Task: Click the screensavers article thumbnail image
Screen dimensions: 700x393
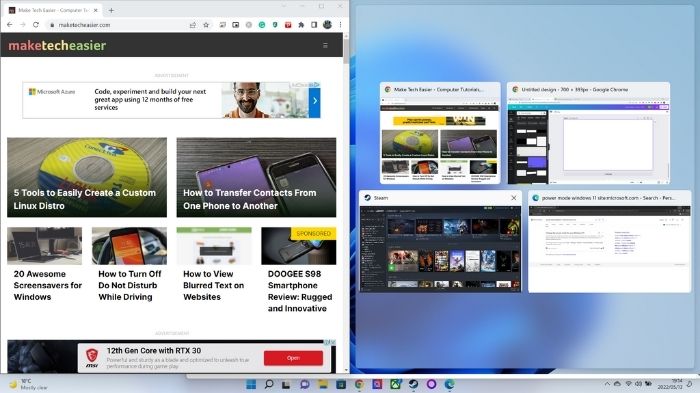Action: (45, 246)
